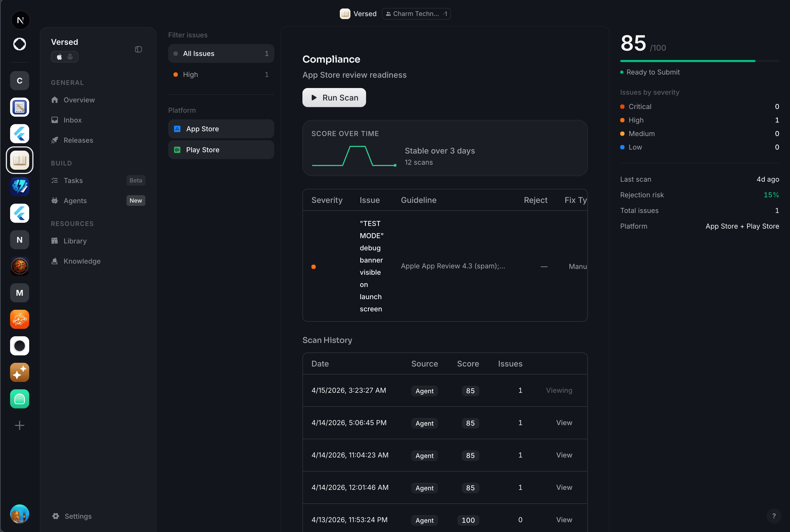This screenshot has height=532, width=790.
Task: Open the basketball app icon
Action: click(20, 266)
